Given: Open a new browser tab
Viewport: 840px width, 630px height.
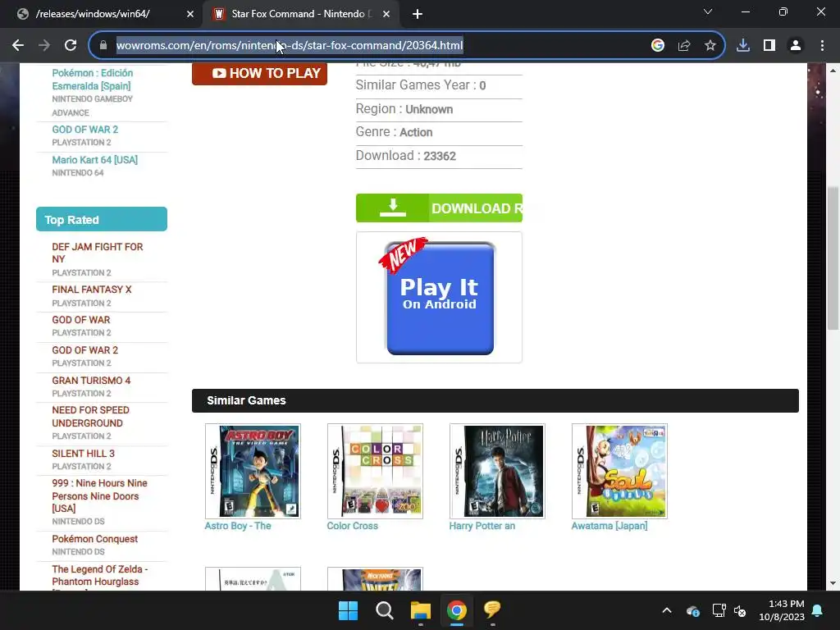Looking at the screenshot, I should pyautogui.click(x=418, y=14).
